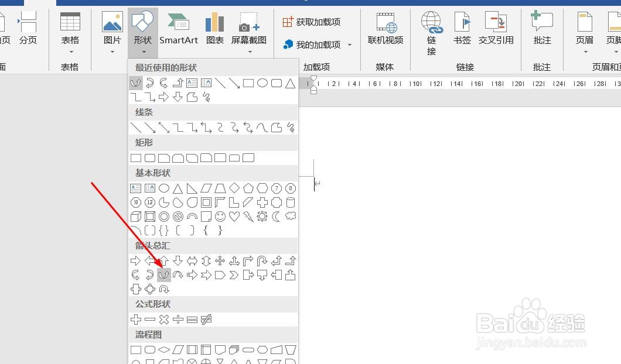Select the up-down arrow in 箭头总汇

(206, 261)
